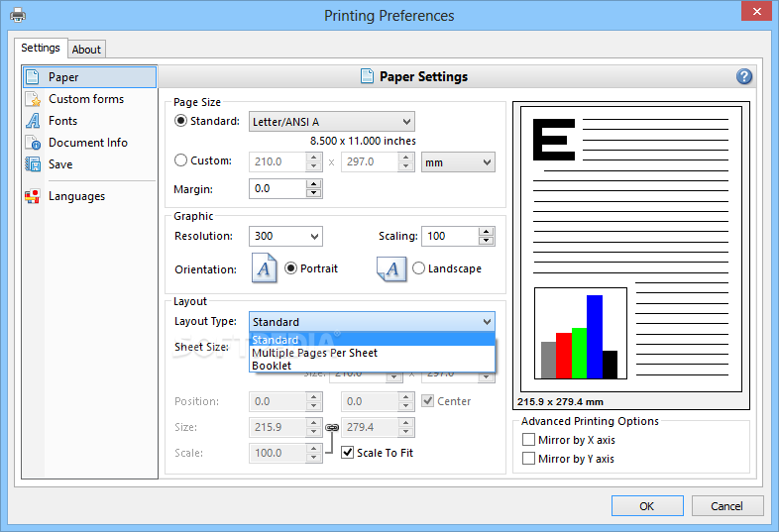Close the Printing Preferences window
This screenshot has width=779, height=532.
click(756, 11)
